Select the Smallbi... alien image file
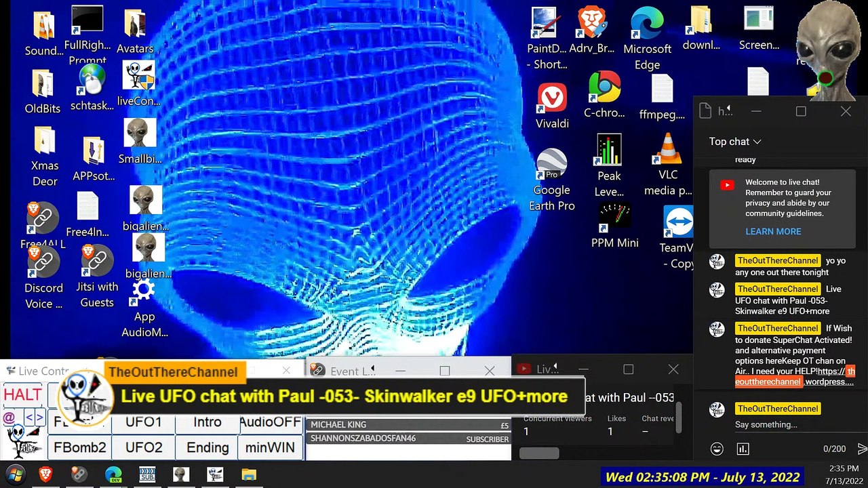 (140, 142)
